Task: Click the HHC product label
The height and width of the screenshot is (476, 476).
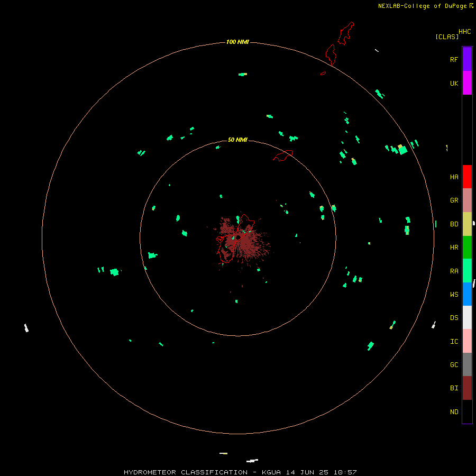Action: click(x=464, y=32)
